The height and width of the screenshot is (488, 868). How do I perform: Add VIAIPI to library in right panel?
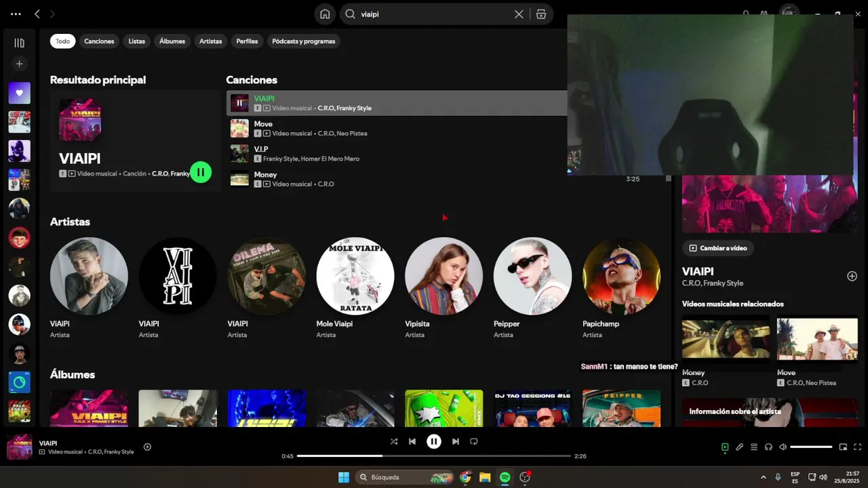852,276
